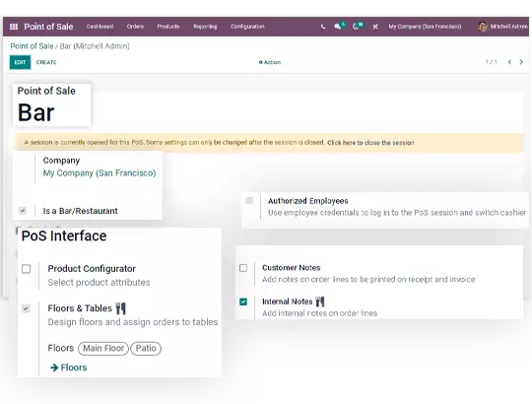
Task: Click the EDIT button
Action: 20,62
